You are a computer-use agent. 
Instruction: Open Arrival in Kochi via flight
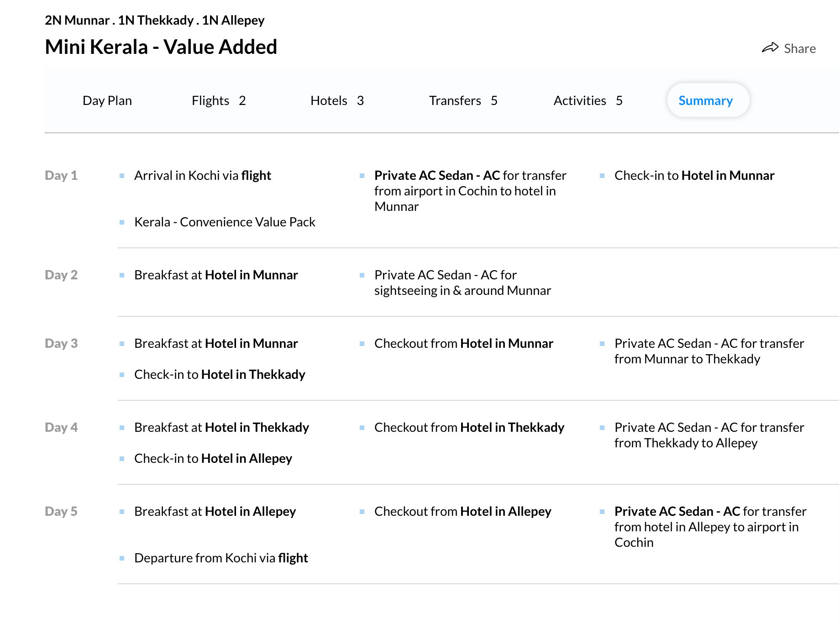203,175
